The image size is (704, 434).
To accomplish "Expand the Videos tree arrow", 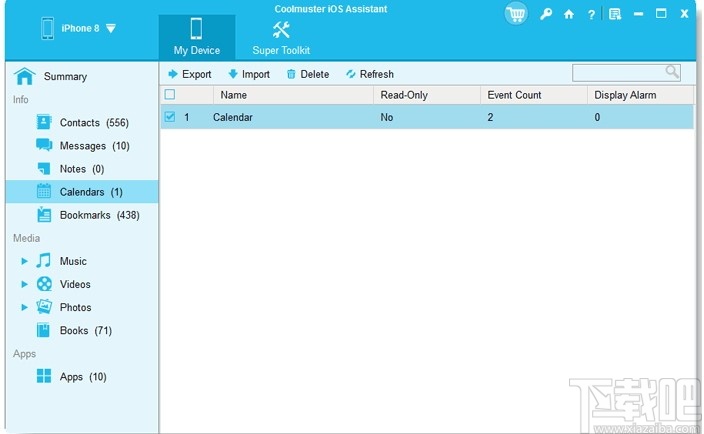I will pos(24,284).
